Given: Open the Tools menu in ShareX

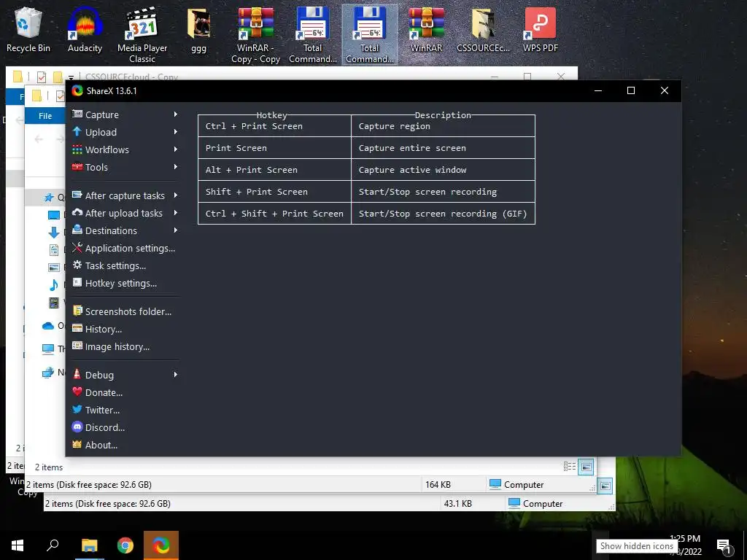Looking at the screenshot, I should pyautogui.click(x=96, y=168).
